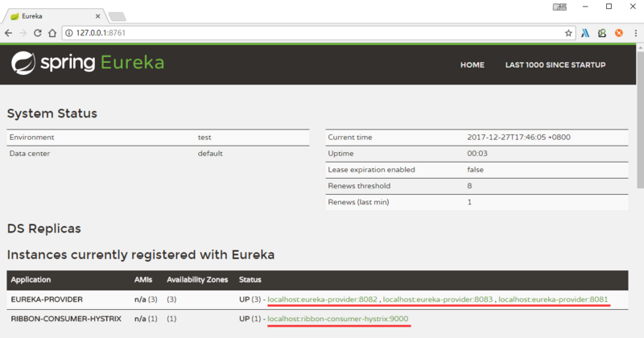Click the DS Replicas heading
Screen dimensions: 644x338
[x=44, y=229]
